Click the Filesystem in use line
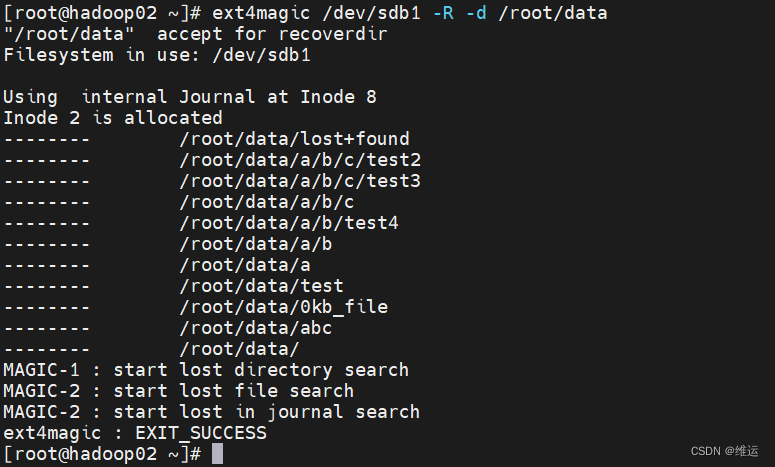Viewport: 775px width, 467px height. [157, 55]
